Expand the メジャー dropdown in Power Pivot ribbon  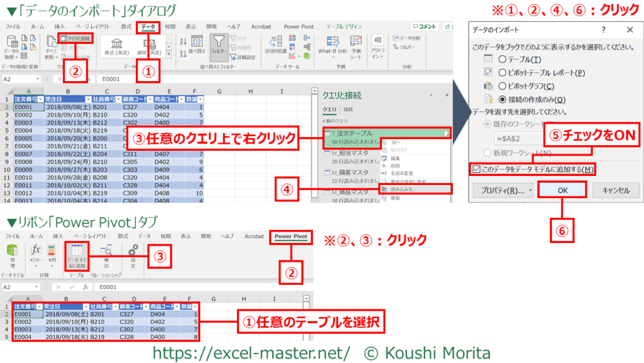tap(35, 265)
